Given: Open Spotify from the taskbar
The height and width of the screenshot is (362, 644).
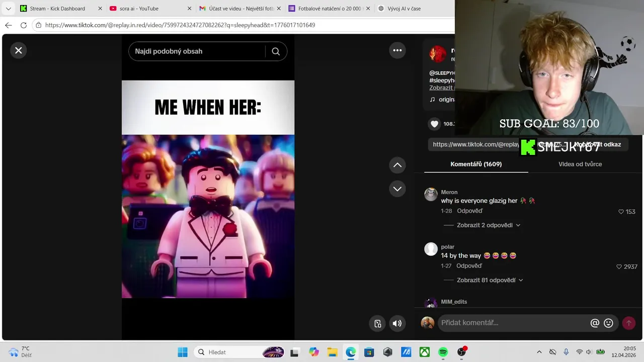Looking at the screenshot, I should pos(443,352).
